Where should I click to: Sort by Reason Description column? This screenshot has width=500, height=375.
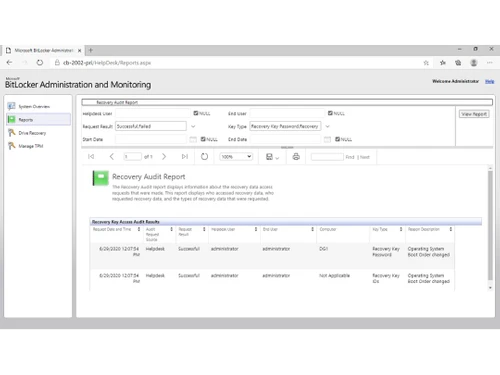coord(451,229)
